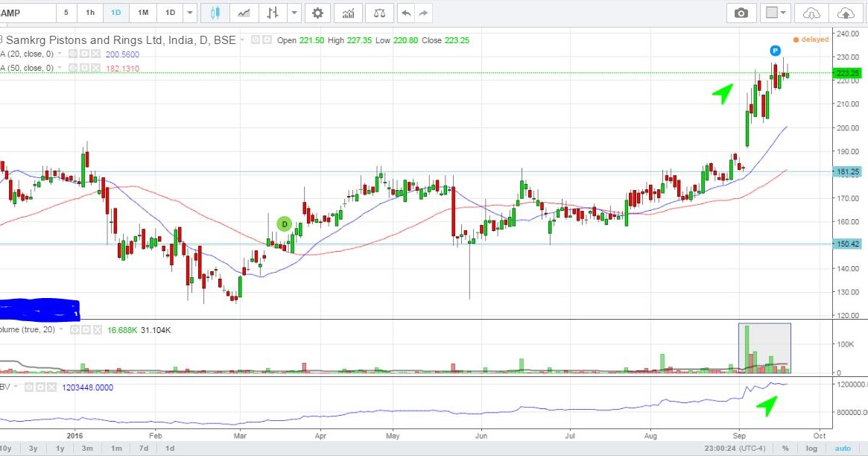Click the green D dividend marker
868x456 pixels.
click(x=284, y=224)
